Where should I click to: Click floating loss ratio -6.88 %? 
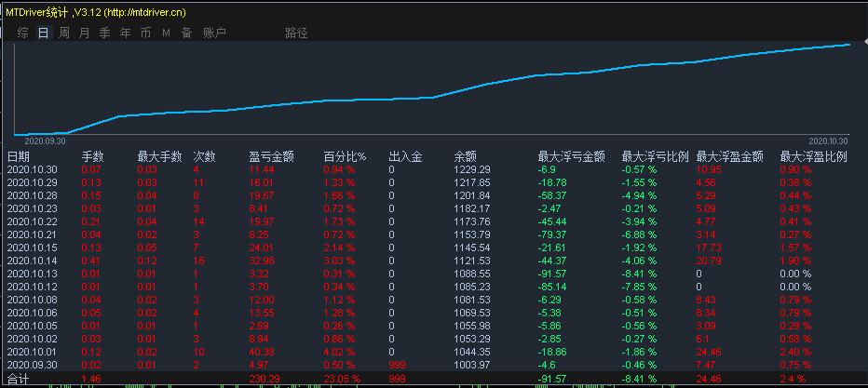click(640, 234)
